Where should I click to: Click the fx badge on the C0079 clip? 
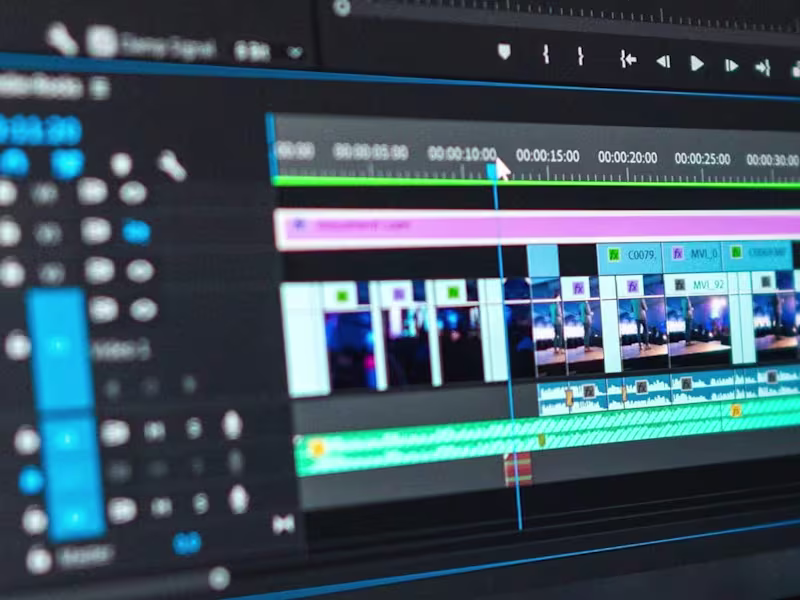click(613, 254)
